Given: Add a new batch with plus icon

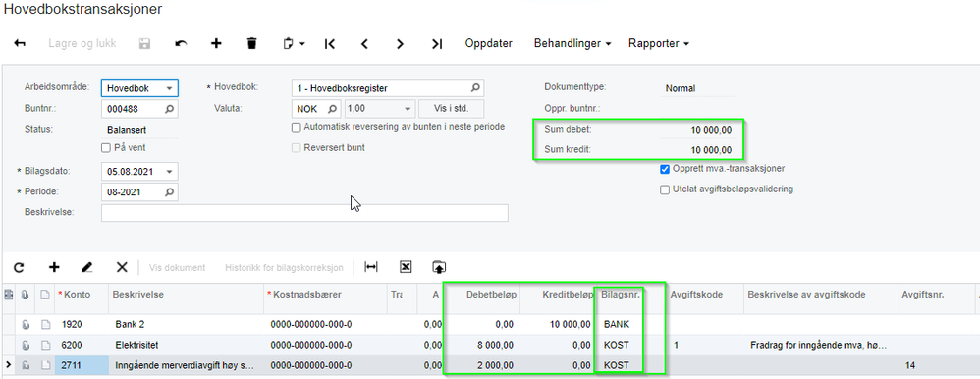Looking at the screenshot, I should click(x=216, y=44).
